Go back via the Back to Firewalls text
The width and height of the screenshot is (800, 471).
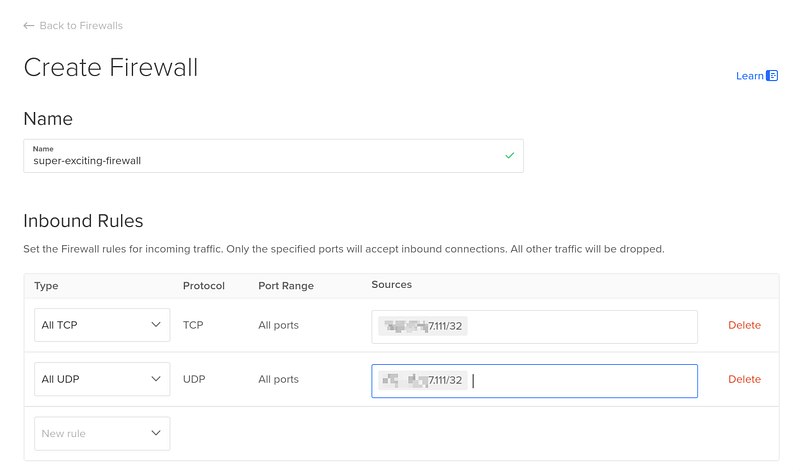click(81, 26)
